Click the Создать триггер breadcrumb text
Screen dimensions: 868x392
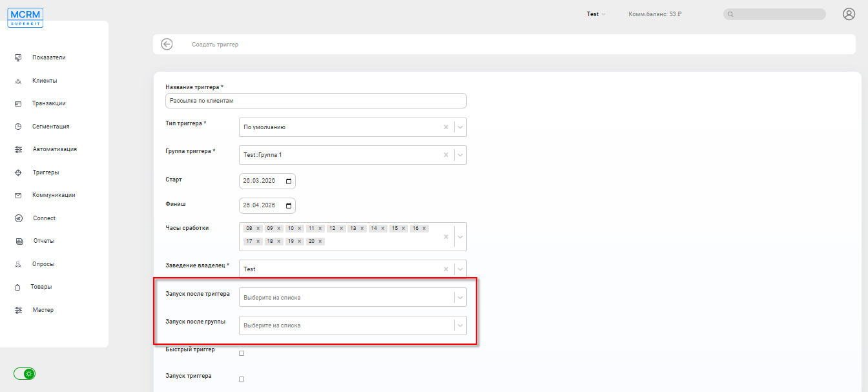pos(215,45)
